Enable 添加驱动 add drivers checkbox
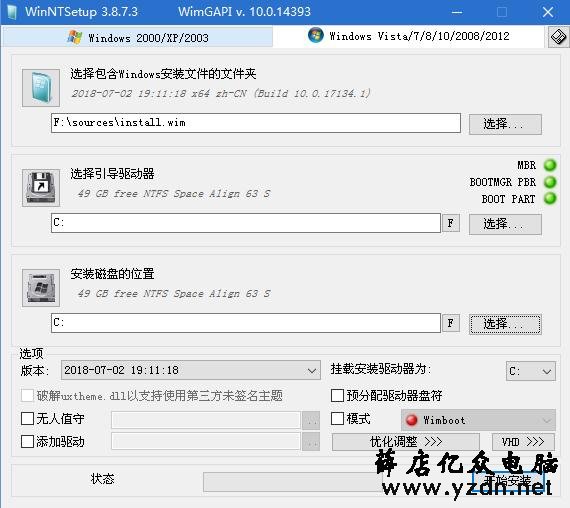The image size is (570, 508). tap(28, 441)
